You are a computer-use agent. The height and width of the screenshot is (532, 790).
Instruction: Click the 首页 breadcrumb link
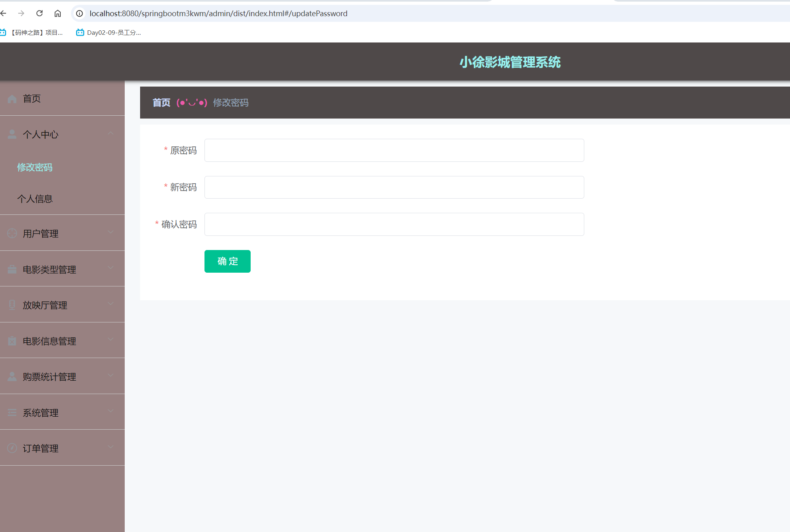click(x=161, y=103)
